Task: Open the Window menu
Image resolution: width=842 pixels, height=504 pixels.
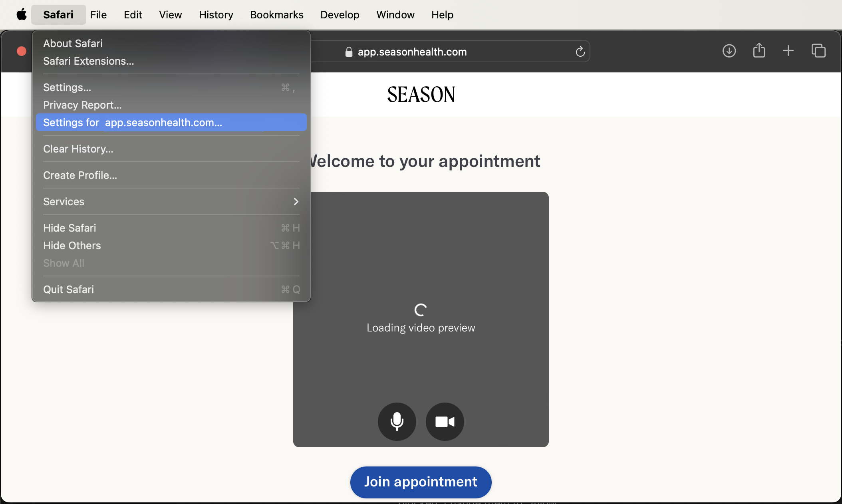Action: [x=395, y=15]
